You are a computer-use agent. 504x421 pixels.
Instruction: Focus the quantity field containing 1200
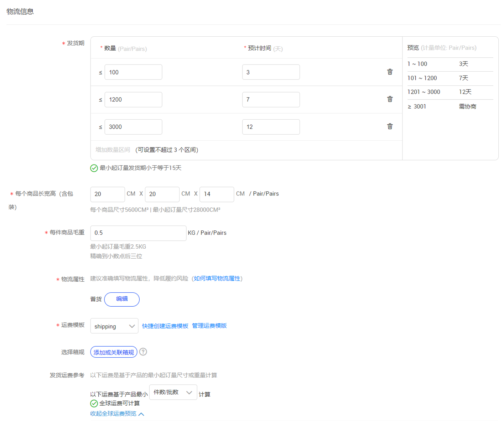tap(133, 100)
